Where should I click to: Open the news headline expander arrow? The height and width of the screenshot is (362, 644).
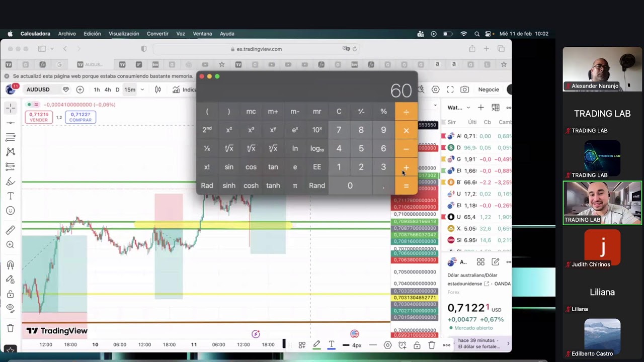tap(508, 343)
